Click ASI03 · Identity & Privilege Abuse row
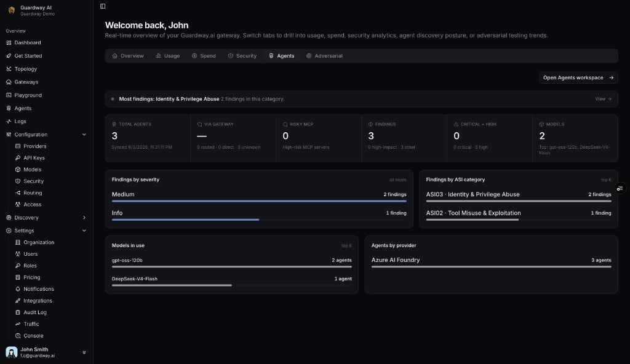 (x=519, y=197)
